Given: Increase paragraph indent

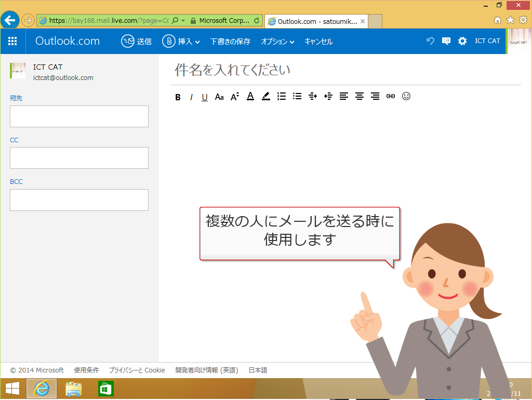Looking at the screenshot, I should pos(328,96).
